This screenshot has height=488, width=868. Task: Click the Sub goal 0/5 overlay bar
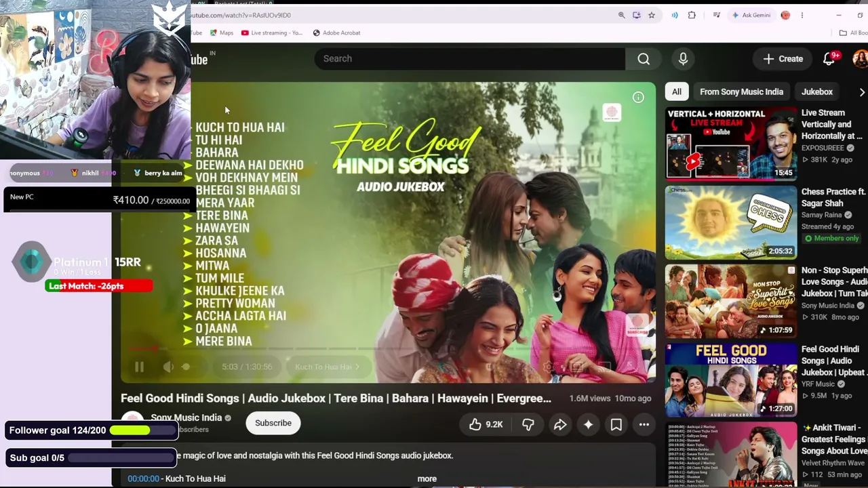tap(91, 458)
